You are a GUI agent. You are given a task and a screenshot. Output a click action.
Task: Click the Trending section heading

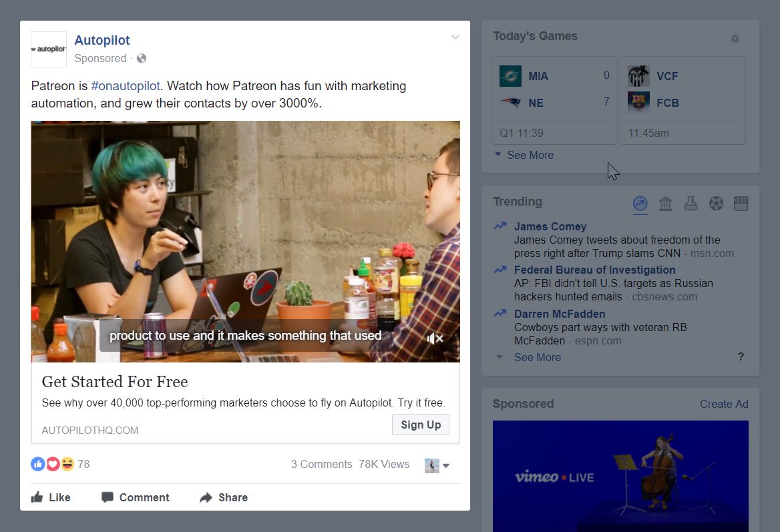point(518,202)
